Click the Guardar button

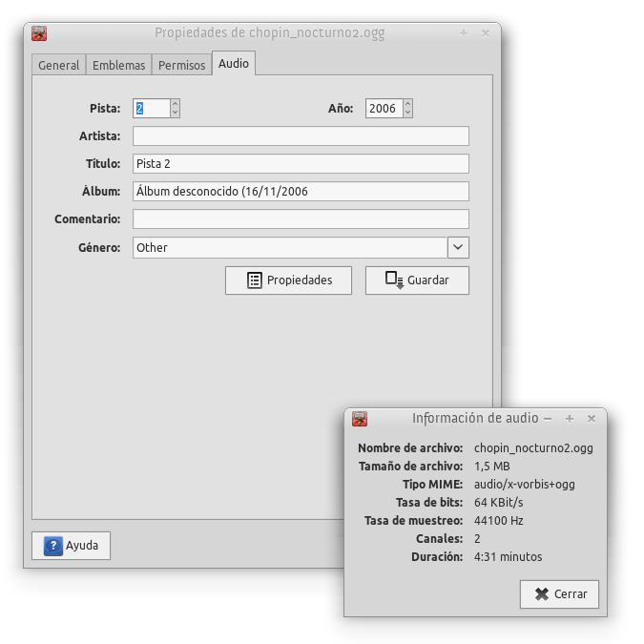click(x=417, y=280)
